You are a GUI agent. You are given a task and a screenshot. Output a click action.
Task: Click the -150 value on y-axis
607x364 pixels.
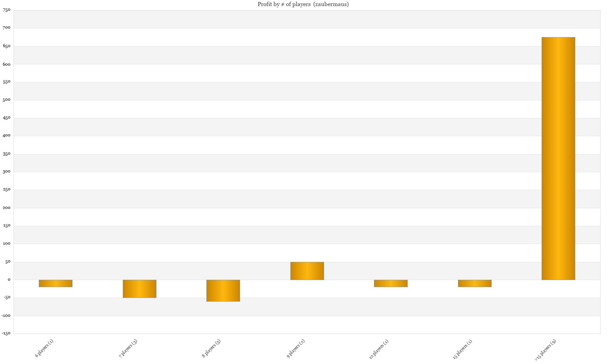click(6, 334)
